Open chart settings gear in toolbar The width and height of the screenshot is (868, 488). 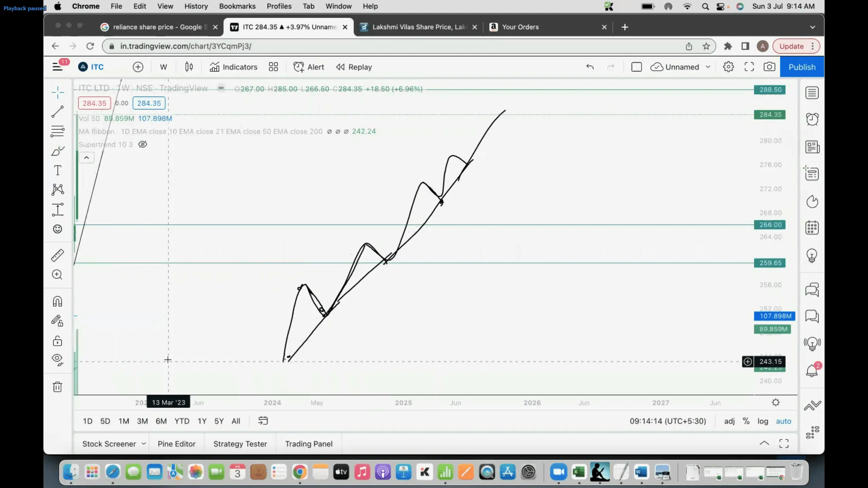728,67
